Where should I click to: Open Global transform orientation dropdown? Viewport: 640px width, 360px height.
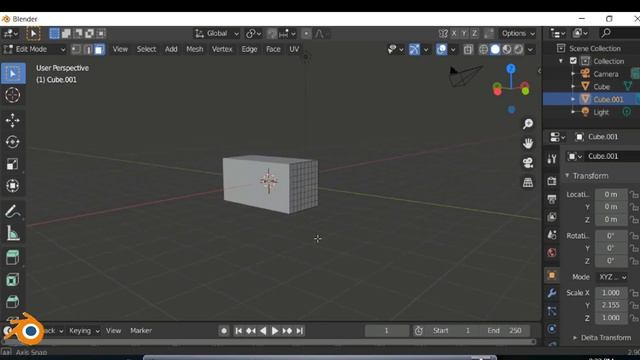pos(217,33)
